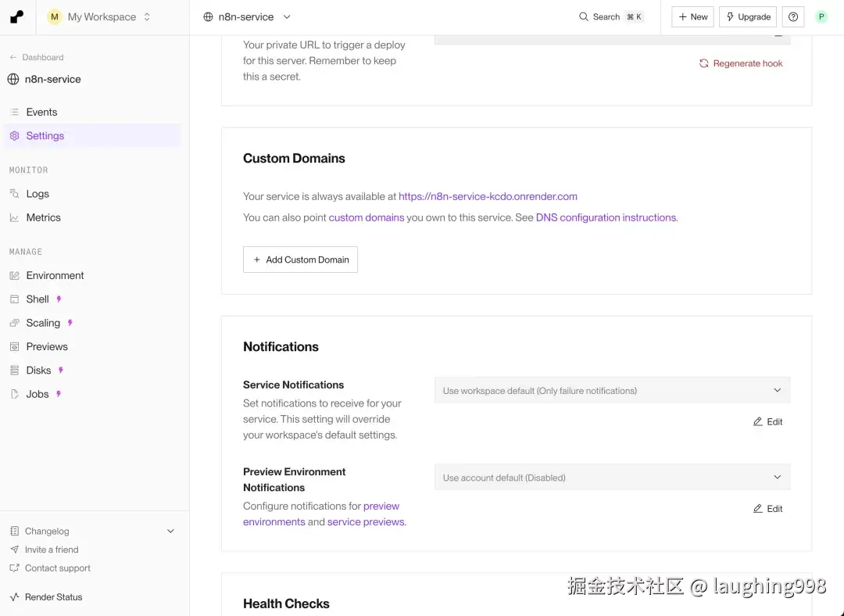
Task: Click the Add Custom Domain button
Action: 300,260
